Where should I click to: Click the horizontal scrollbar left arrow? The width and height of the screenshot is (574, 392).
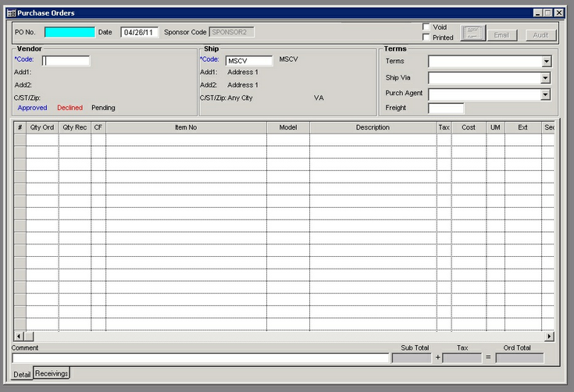coord(19,336)
